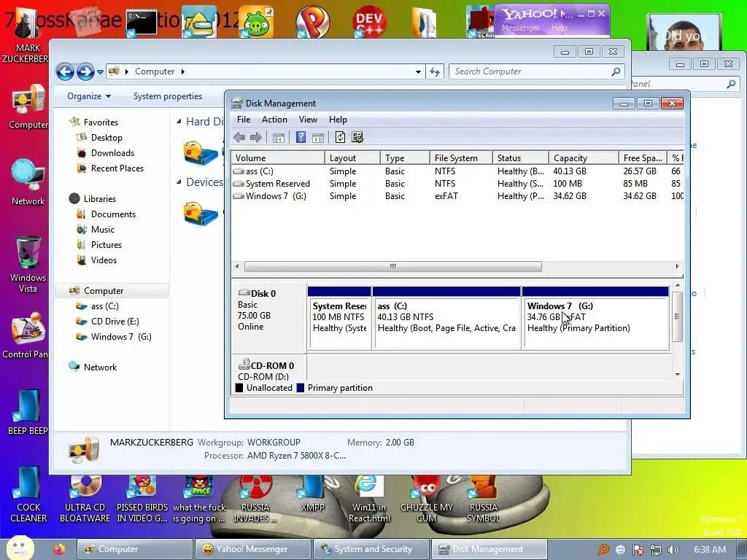Select Windows 7 (G:) in navigation pane
747x560 pixels.
pos(121,337)
